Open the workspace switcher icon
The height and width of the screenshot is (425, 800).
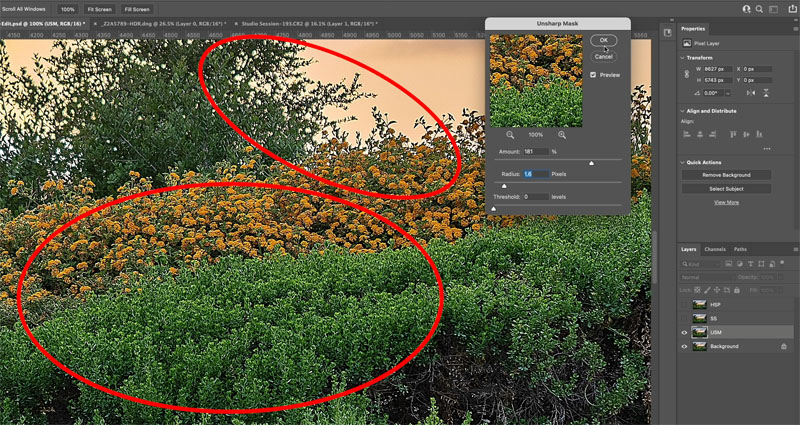pyautogui.click(x=773, y=9)
